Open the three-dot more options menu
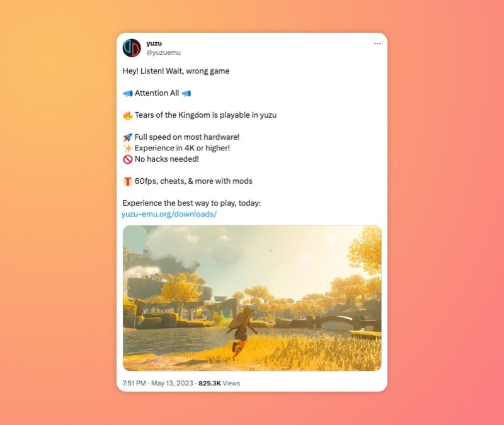The height and width of the screenshot is (425, 504). (x=377, y=43)
